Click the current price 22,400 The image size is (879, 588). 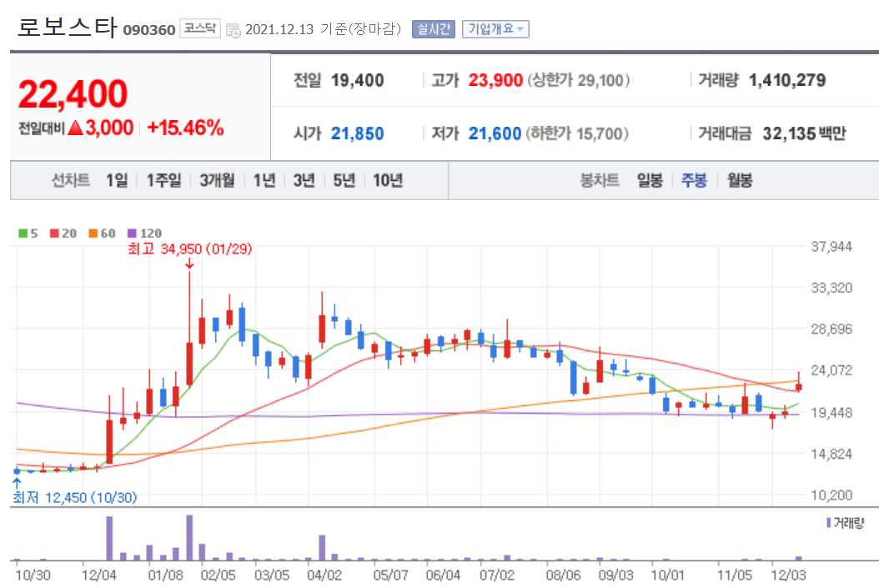pos(73,93)
